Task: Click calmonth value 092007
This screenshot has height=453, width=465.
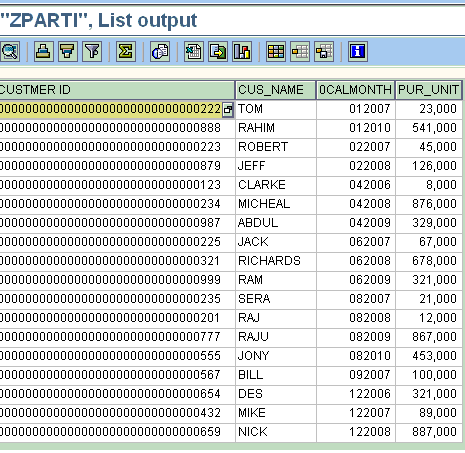Action: 370,375
